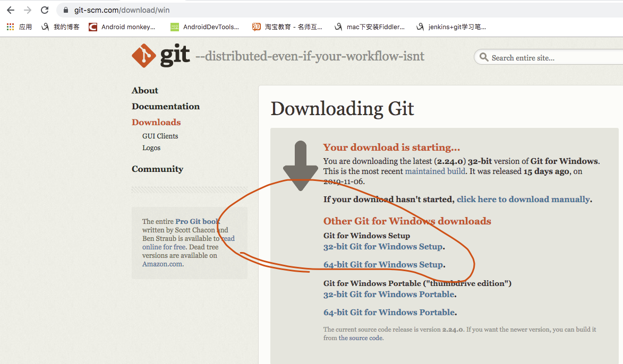Image resolution: width=623 pixels, height=364 pixels.
Task: Download 32-bit Git for Windows Setup
Action: coord(383,247)
